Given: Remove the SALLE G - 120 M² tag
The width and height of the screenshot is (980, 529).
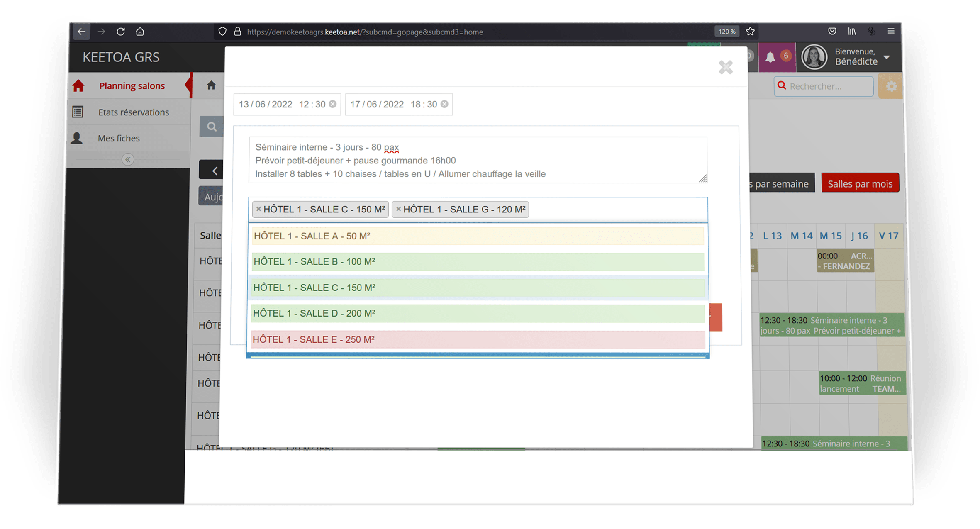Looking at the screenshot, I should pyautogui.click(x=398, y=209).
